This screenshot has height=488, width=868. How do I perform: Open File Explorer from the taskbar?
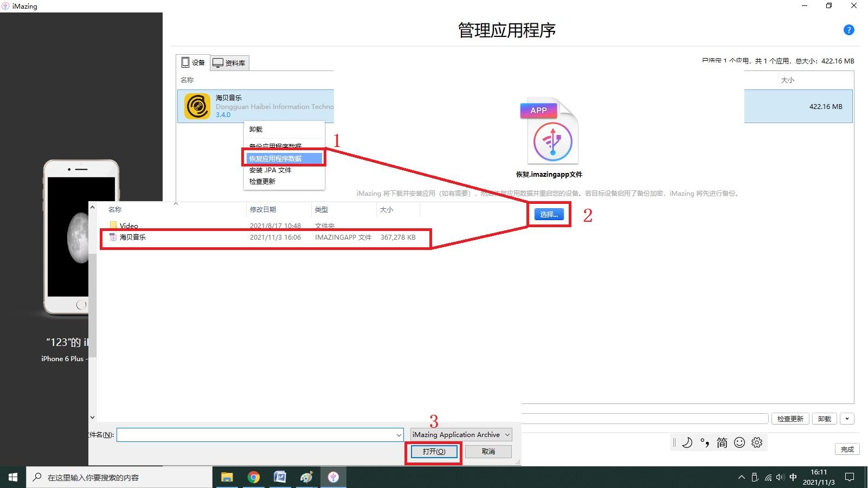pos(227,477)
